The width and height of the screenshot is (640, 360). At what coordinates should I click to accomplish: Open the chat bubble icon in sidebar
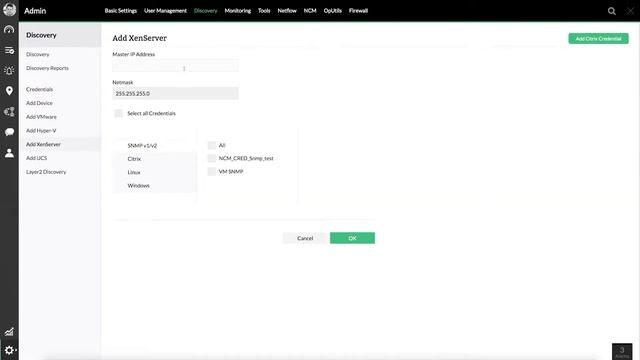point(9,132)
